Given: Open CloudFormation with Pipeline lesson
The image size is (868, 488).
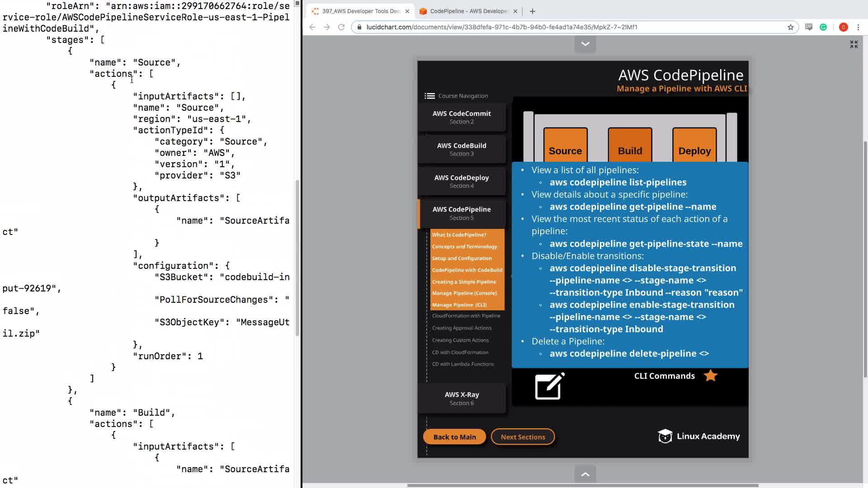Looking at the screenshot, I should coord(466,316).
